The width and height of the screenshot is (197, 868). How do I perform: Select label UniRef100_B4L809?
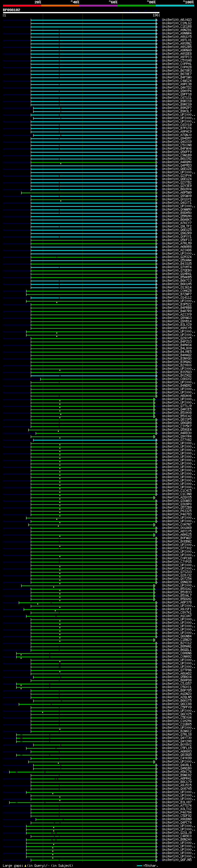click(x=176, y=349)
